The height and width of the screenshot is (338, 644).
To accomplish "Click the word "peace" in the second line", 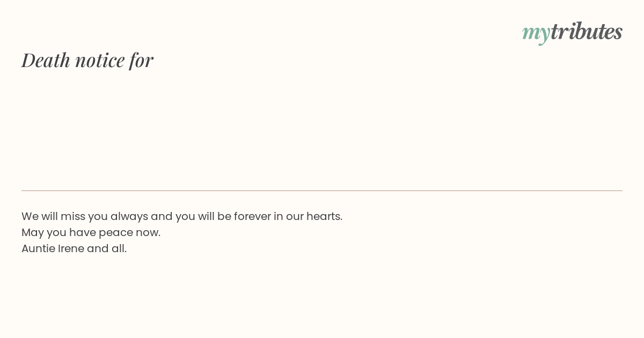I will tap(115, 233).
